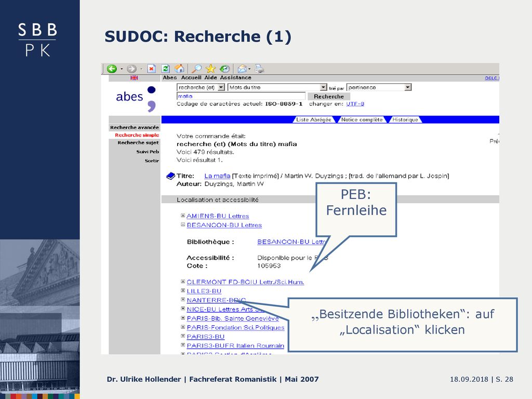Open the LILLE3-BU link

tap(204, 291)
